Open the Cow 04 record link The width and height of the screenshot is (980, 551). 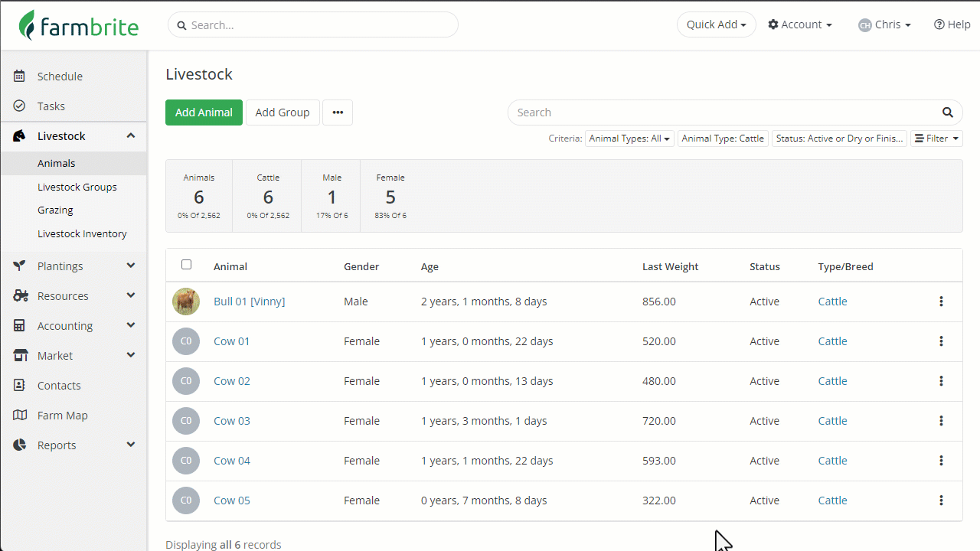click(232, 461)
